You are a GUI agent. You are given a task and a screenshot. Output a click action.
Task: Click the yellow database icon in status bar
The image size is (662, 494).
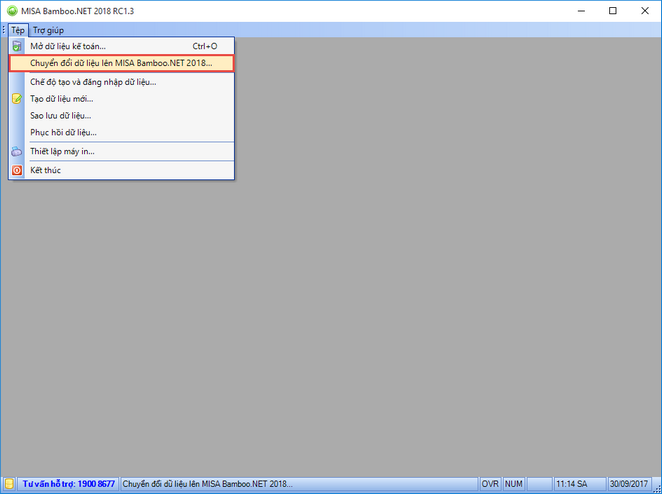(9, 484)
